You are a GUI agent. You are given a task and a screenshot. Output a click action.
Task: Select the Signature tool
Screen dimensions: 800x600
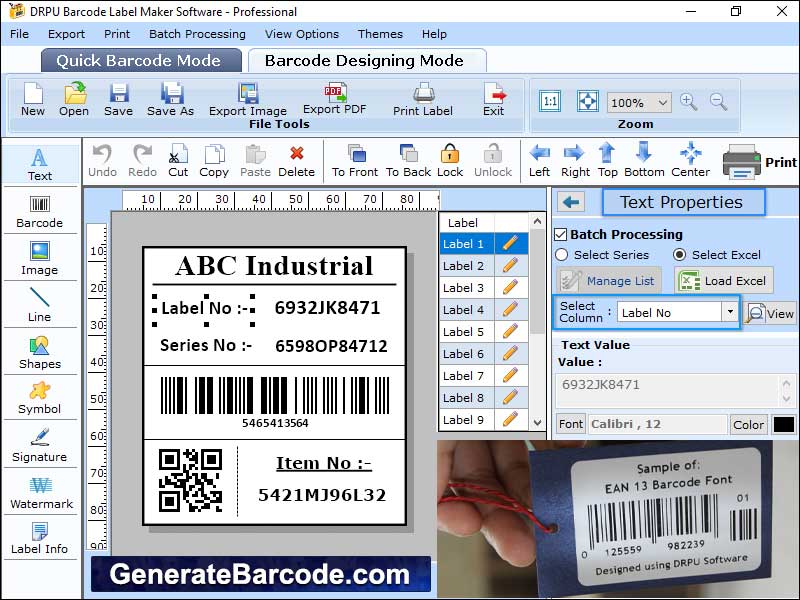click(x=40, y=445)
